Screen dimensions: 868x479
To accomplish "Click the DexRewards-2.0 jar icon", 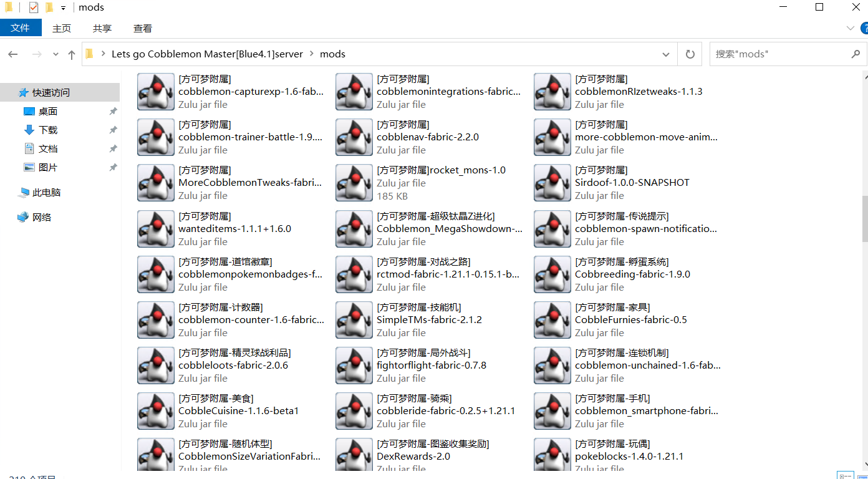I will [354, 453].
